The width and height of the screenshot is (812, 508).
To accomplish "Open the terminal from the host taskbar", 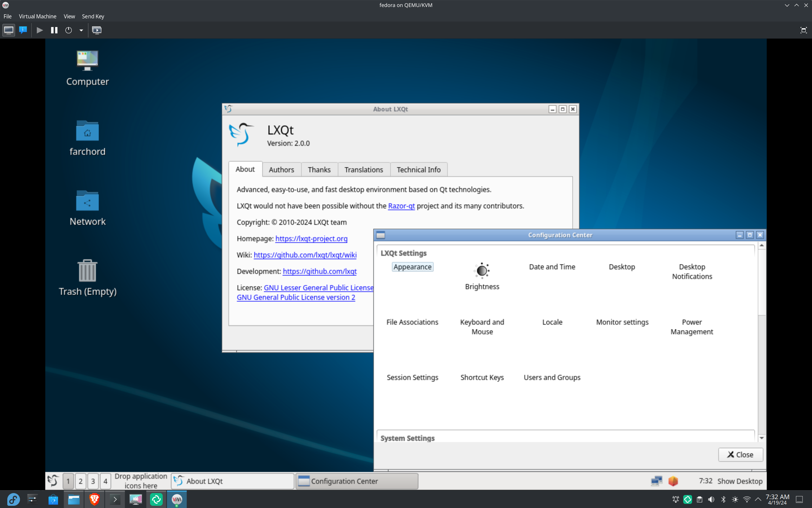I will (x=115, y=500).
